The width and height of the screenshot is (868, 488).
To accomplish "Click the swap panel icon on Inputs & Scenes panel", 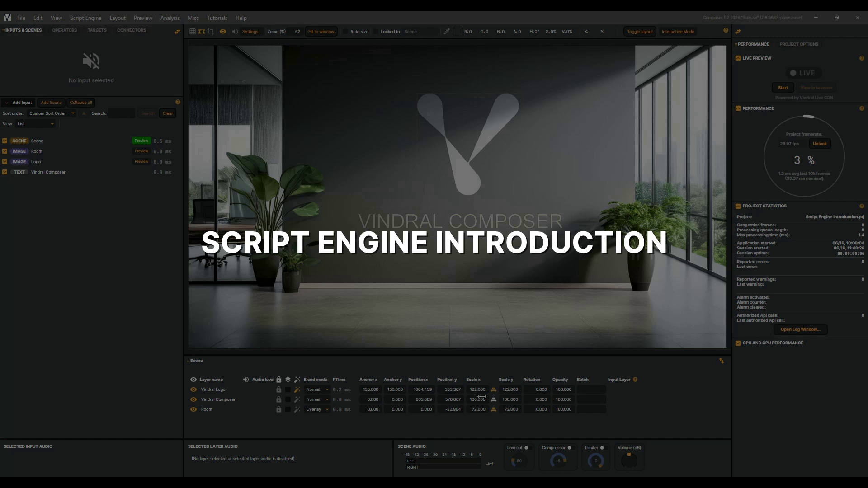I will click(x=177, y=31).
